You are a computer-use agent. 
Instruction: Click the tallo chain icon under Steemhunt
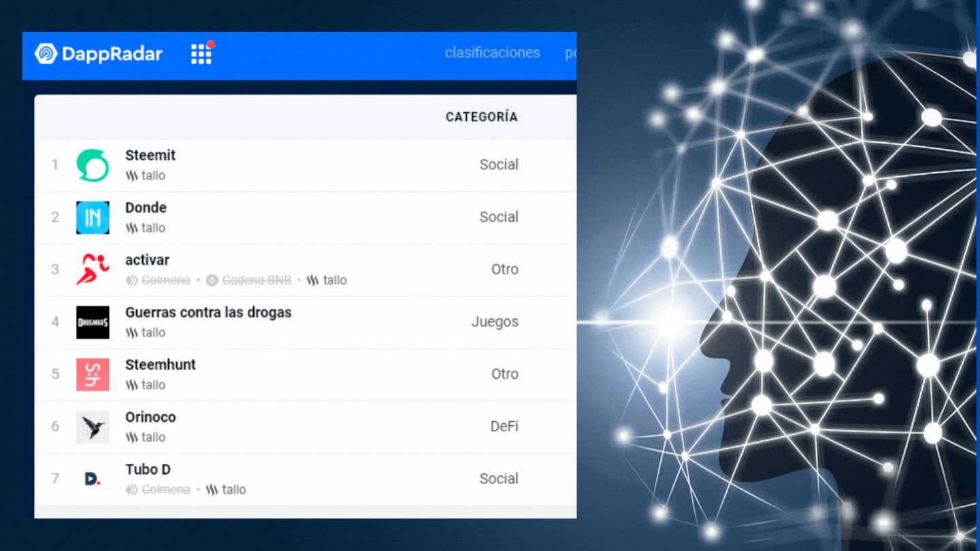coord(131,385)
